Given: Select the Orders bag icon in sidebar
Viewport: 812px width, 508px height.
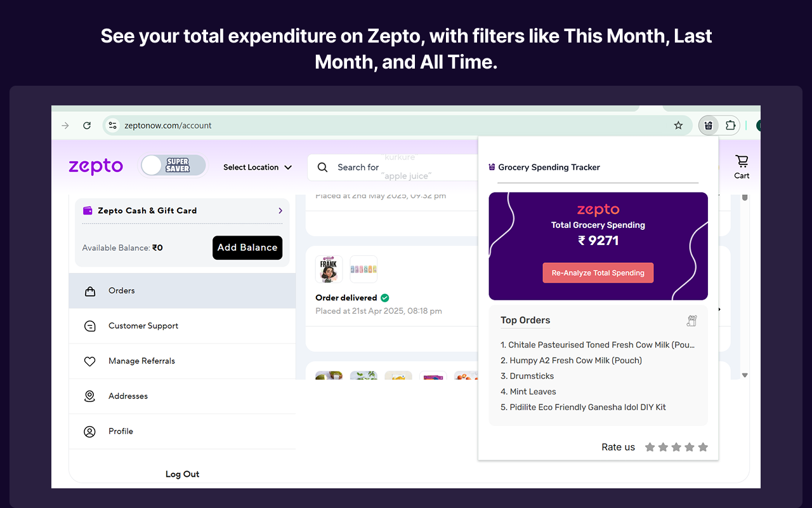Looking at the screenshot, I should pyautogui.click(x=89, y=290).
